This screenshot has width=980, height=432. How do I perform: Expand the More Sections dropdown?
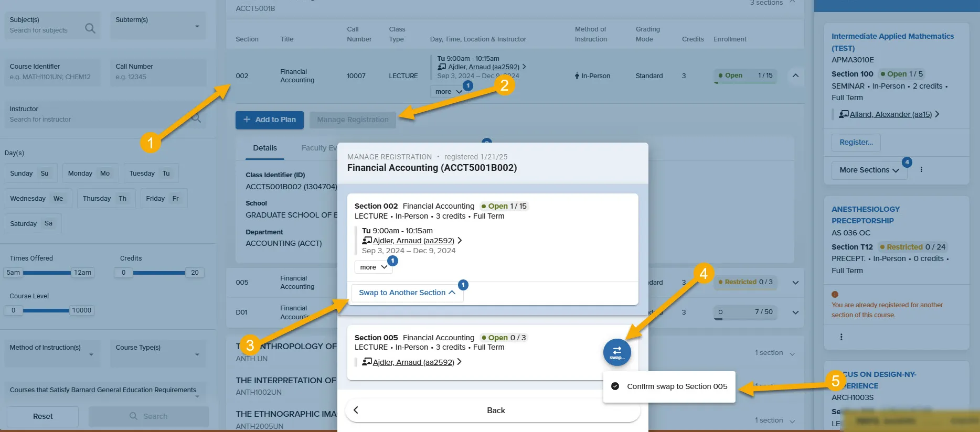869,170
